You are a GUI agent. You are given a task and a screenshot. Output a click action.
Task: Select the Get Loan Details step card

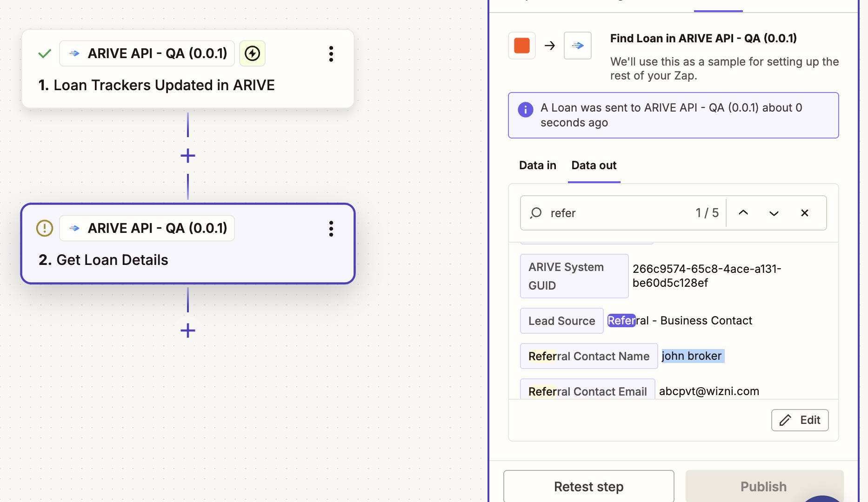pos(188,244)
